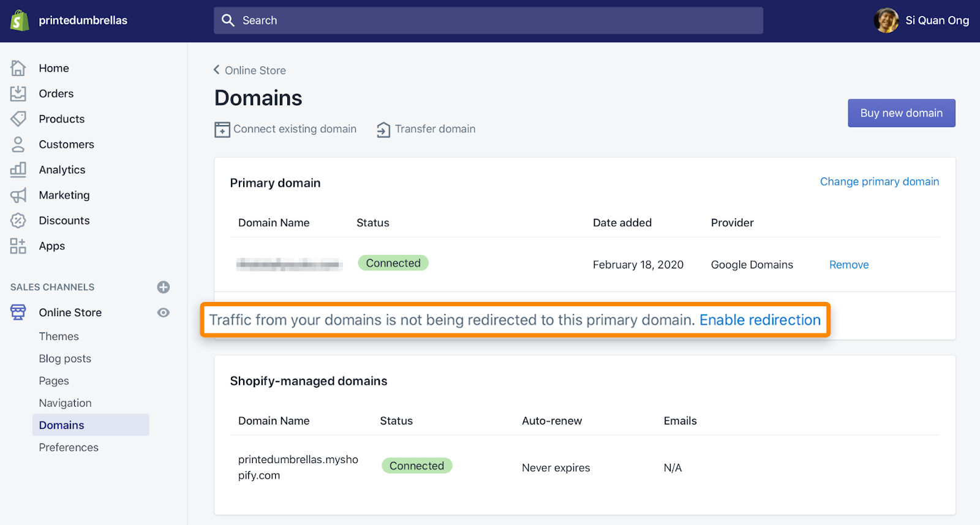Select Domains in the sidebar
This screenshot has height=525, width=980.
(91, 425)
